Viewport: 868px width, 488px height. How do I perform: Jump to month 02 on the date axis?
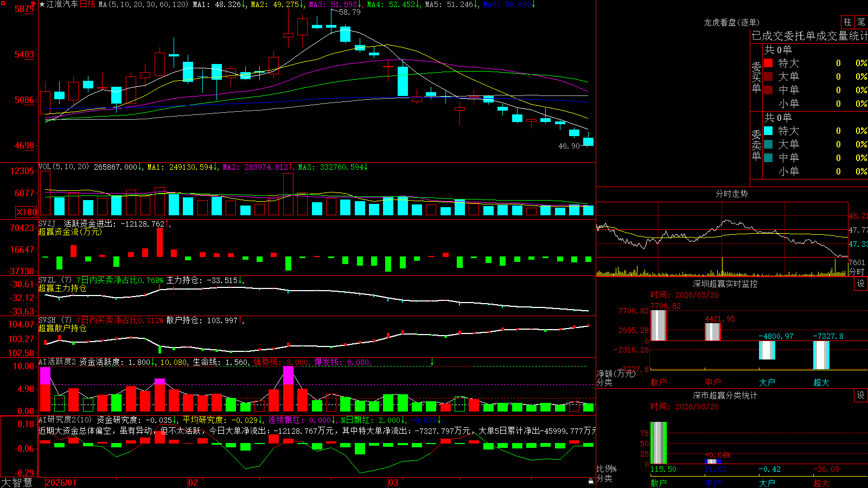193,483
